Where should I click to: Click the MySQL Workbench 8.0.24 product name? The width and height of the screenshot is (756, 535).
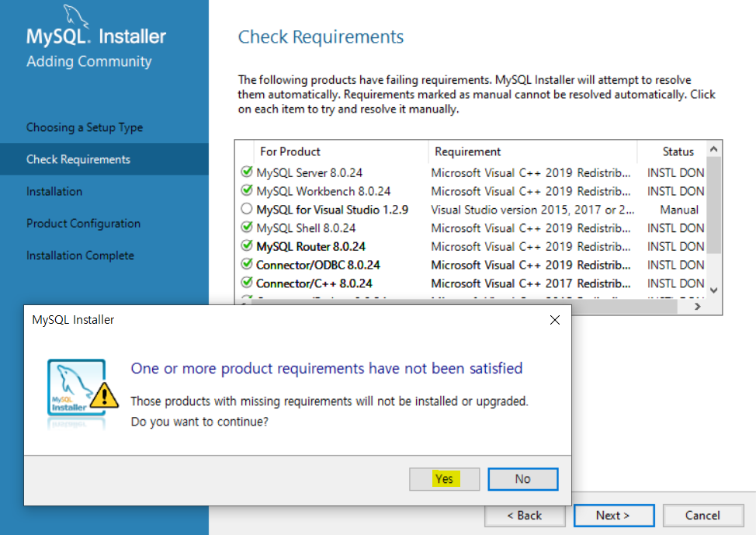tap(323, 191)
